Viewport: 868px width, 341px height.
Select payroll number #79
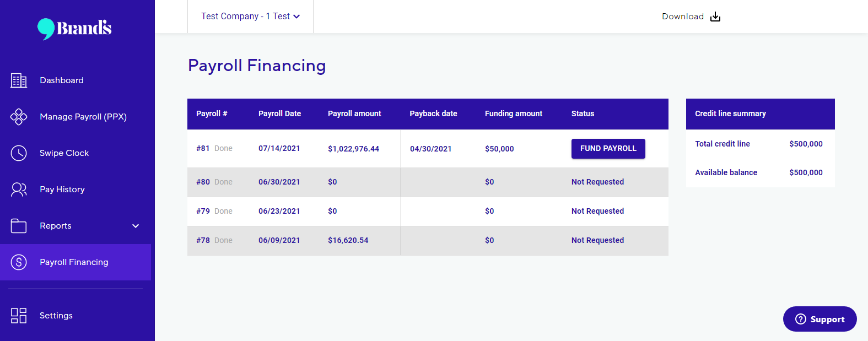(x=203, y=211)
